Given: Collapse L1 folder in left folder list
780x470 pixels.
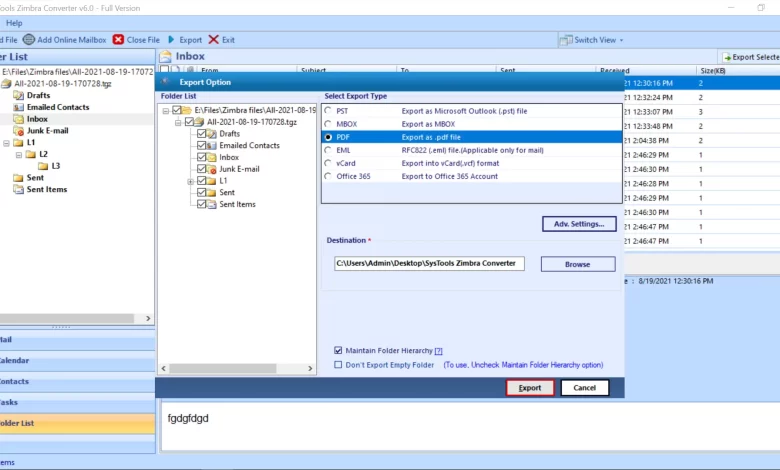Looking at the screenshot, I should pyautogui.click(x=6, y=143).
